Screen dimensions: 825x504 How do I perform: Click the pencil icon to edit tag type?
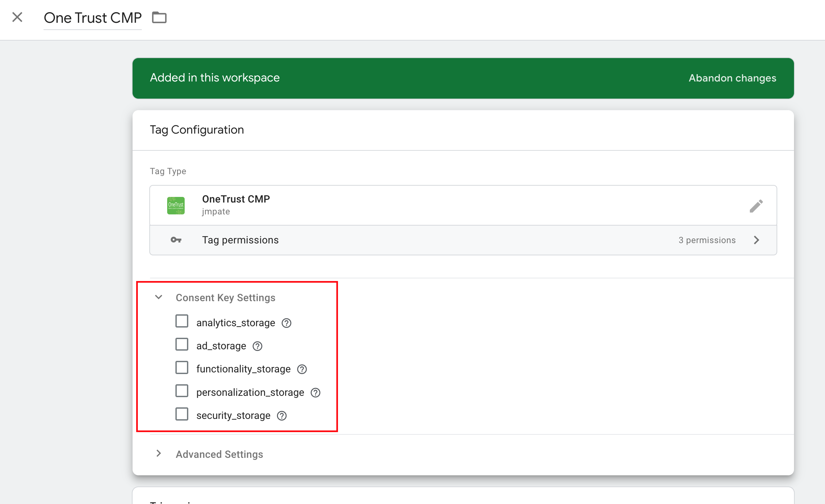[756, 206]
